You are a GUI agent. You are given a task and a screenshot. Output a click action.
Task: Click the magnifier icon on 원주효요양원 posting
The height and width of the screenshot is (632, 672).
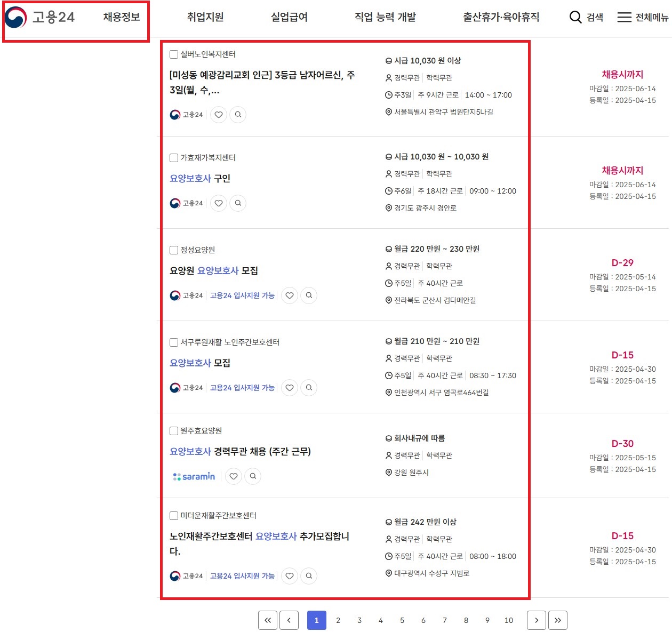tap(252, 476)
